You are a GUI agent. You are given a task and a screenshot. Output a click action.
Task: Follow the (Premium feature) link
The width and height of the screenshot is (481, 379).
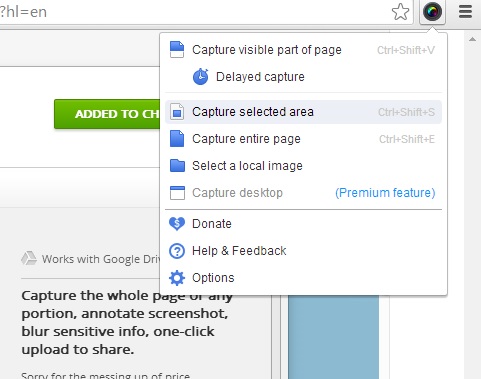coord(385,193)
